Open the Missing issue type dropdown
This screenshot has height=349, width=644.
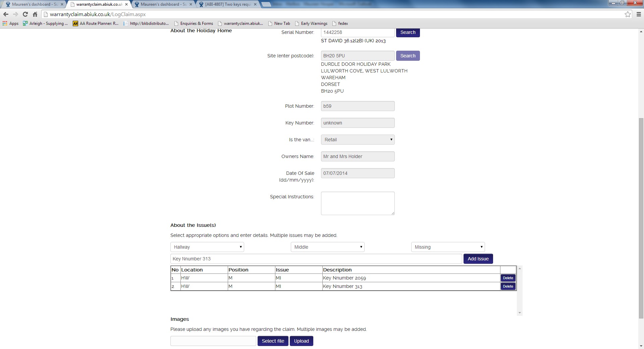click(448, 247)
